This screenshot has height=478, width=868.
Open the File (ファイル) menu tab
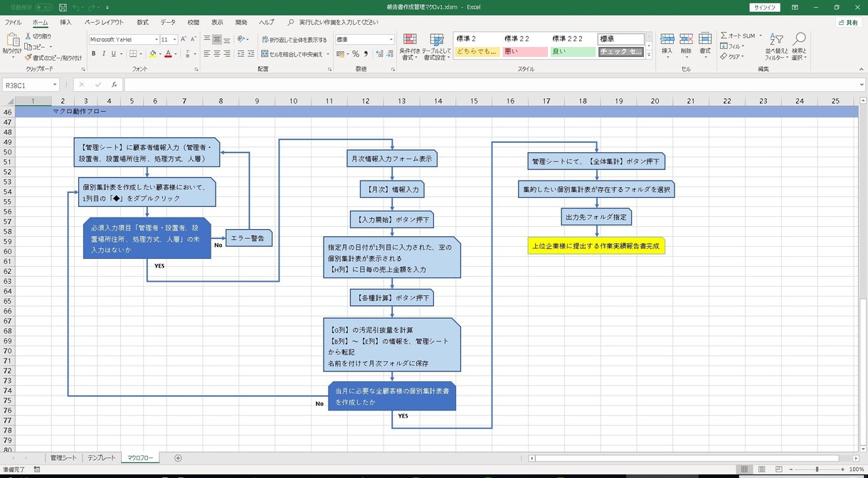(x=13, y=22)
